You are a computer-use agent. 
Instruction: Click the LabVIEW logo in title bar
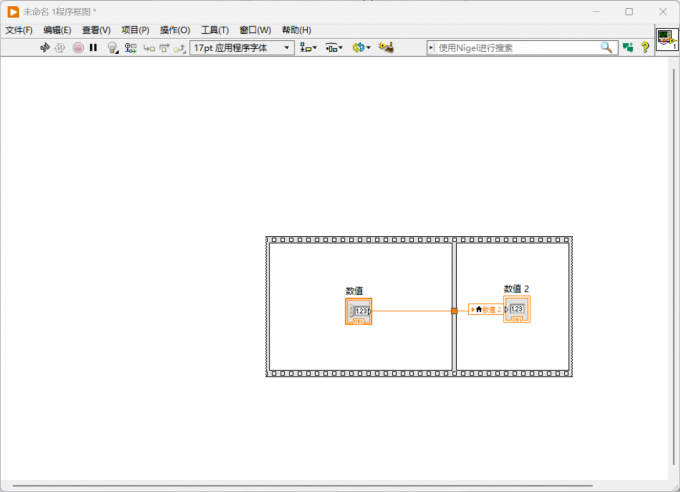pos(13,12)
